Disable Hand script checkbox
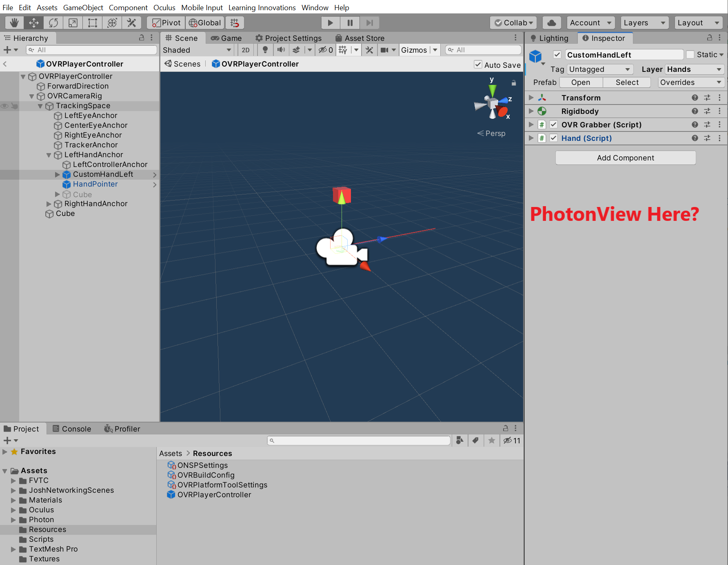Screen dimensions: 728x565 coord(554,138)
